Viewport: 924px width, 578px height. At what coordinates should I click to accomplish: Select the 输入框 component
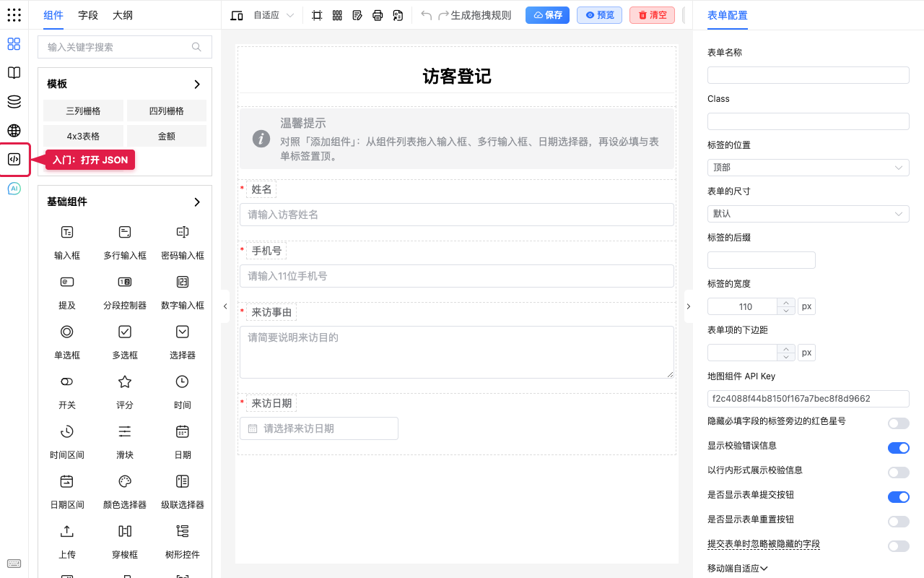click(67, 242)
